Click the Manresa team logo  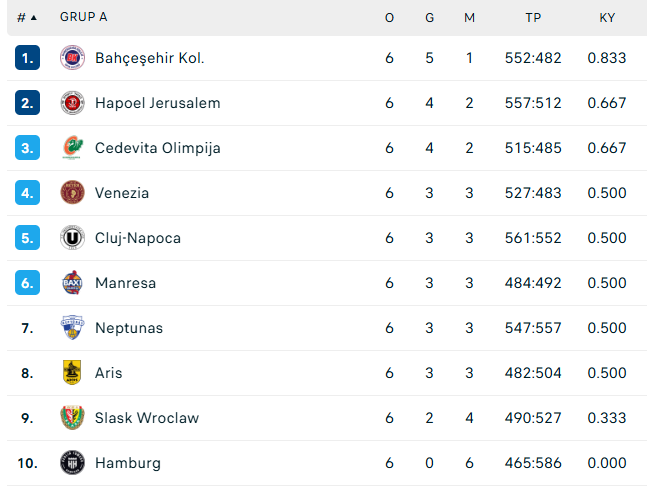[x=72, y=283]
